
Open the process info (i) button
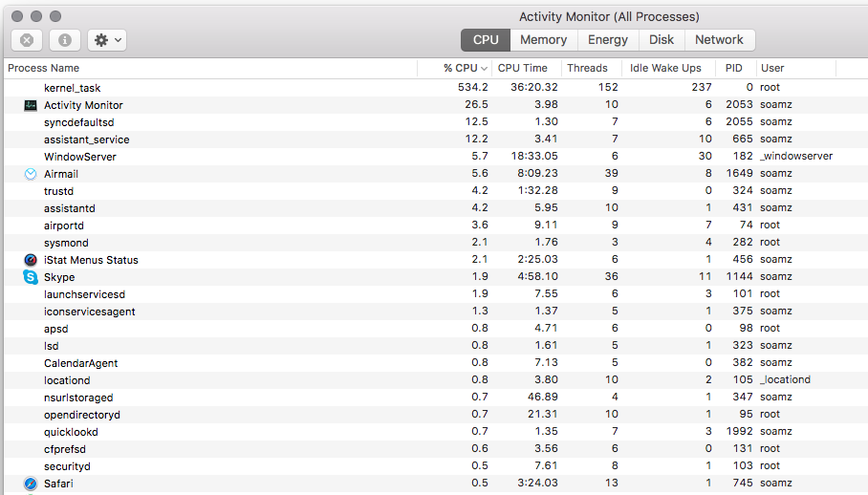[x=65, y=40]
